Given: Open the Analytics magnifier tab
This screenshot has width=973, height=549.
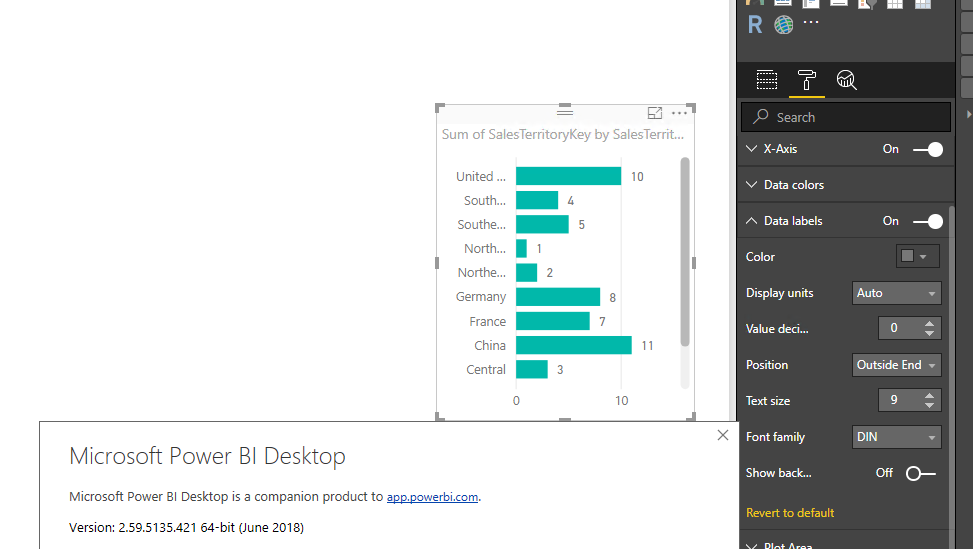Looking at the screenshot, I should coord(846,80).
